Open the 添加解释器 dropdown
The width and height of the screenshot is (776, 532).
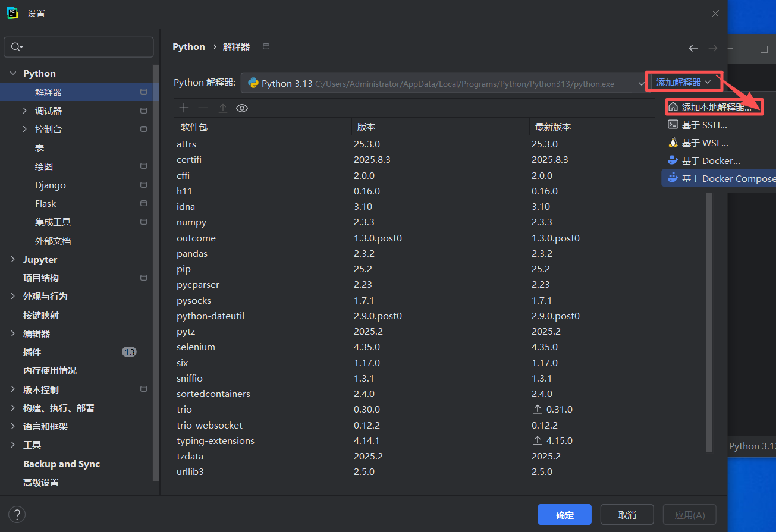(x=684, y=82)
